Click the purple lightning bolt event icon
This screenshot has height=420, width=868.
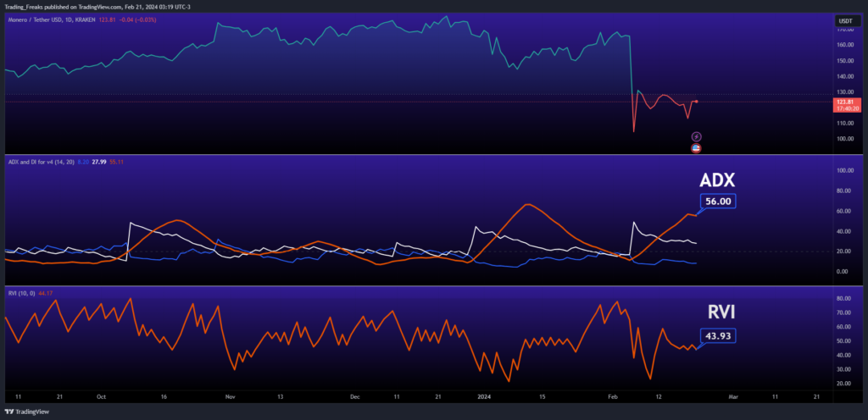click(x=697, y=136)
